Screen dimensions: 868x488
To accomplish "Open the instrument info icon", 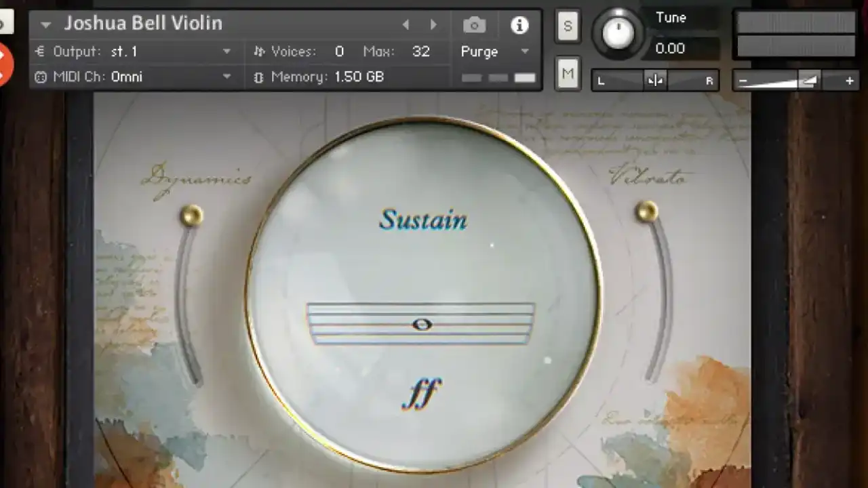I will [519, 26].
